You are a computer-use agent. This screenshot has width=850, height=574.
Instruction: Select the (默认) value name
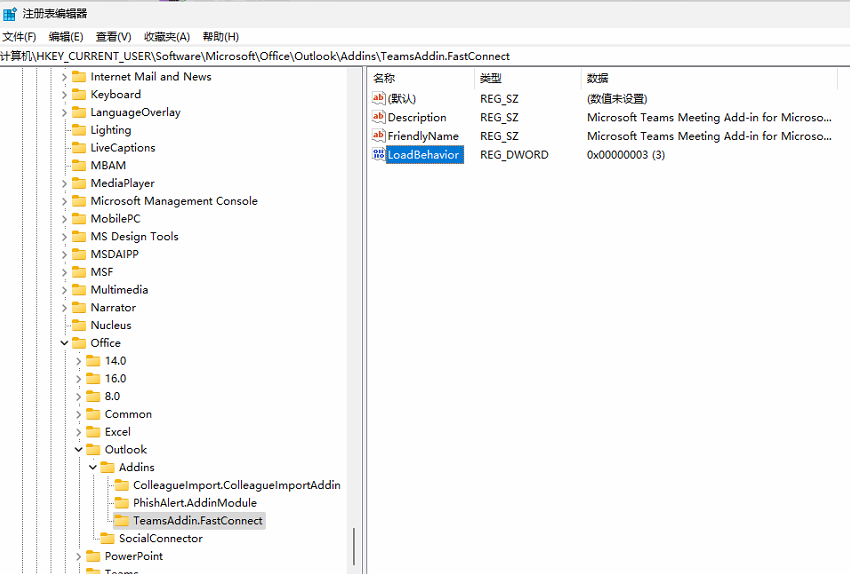(x=402, y=99)
